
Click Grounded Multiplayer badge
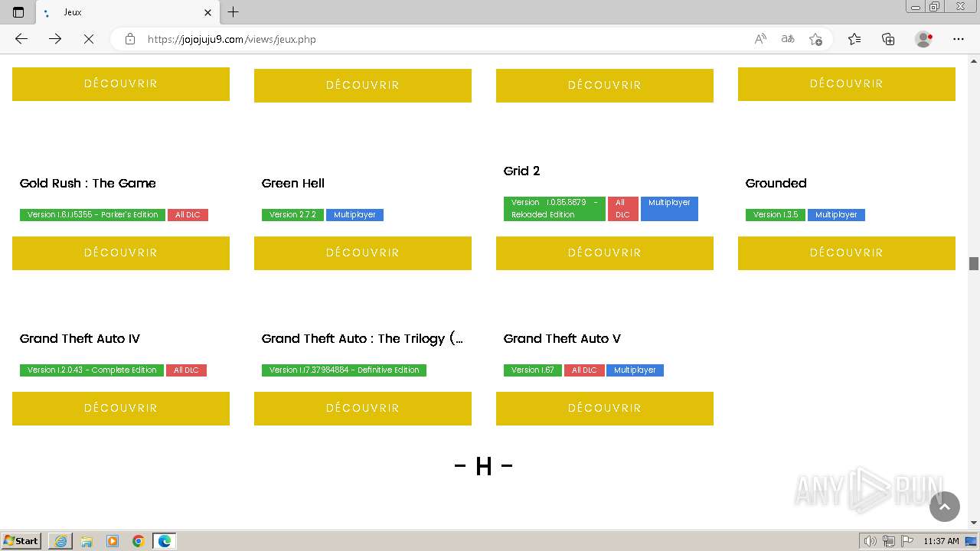(836, 215)
